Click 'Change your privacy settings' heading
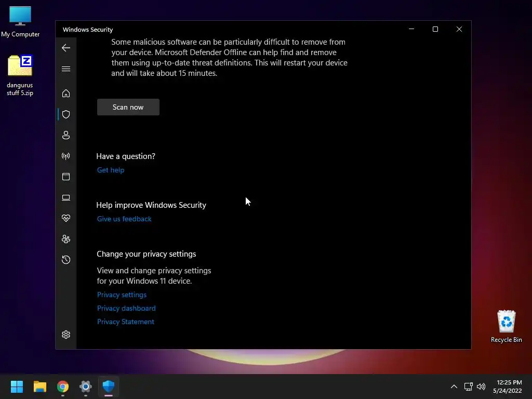 tap(146, 254)
